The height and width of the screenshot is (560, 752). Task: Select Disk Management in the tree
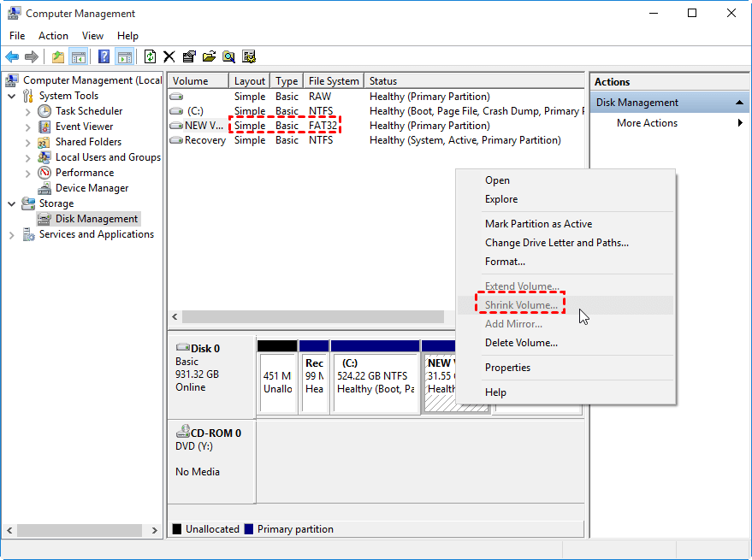pos(97,219)
